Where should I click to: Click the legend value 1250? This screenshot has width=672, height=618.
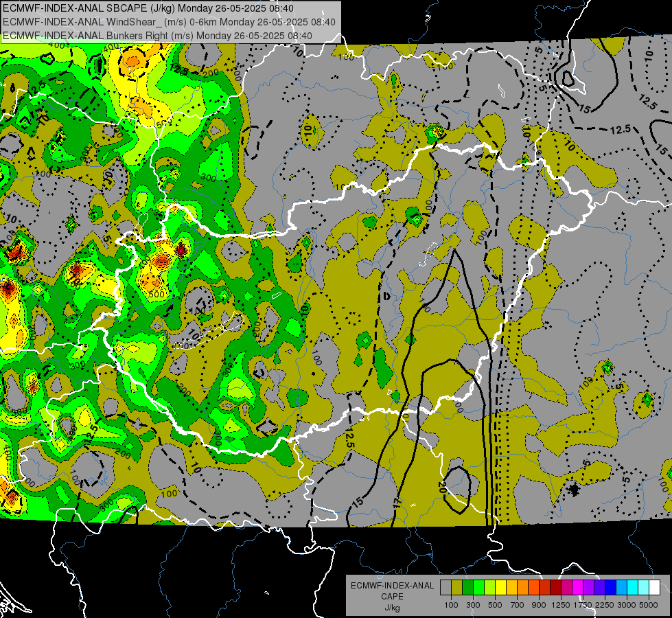pos(561,605)
